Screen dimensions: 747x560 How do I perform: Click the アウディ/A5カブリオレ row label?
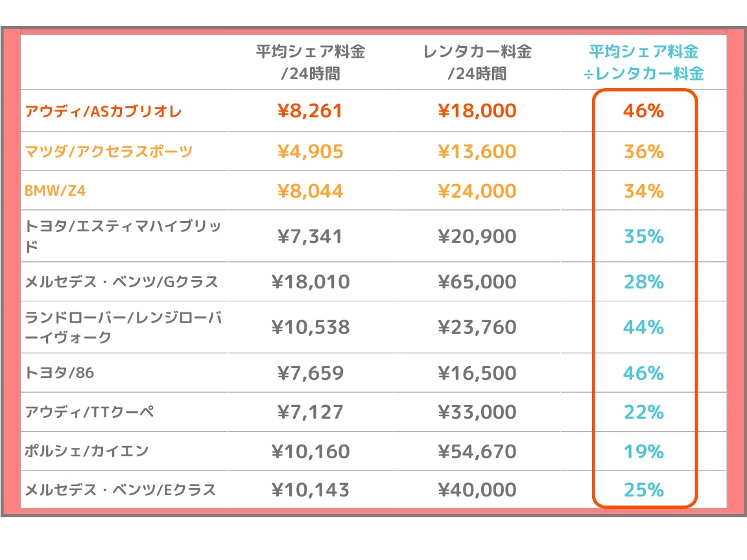103,111
